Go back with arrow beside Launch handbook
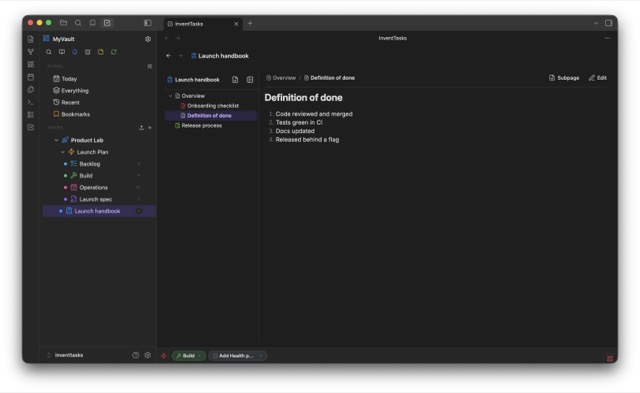640x393 pixels. pos(169,56)
